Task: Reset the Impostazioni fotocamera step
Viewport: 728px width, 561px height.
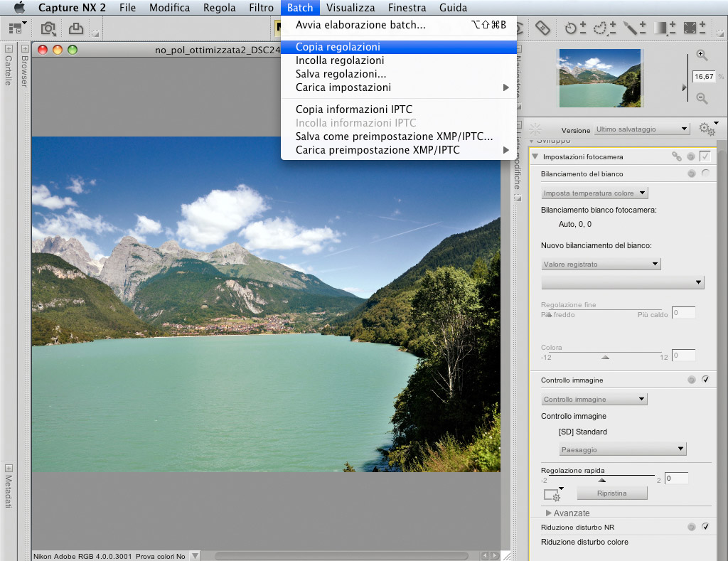Action: (x=691, y=157)
